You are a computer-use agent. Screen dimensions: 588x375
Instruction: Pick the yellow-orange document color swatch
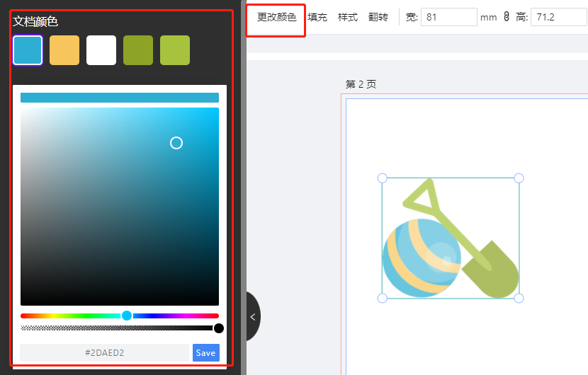64,50
